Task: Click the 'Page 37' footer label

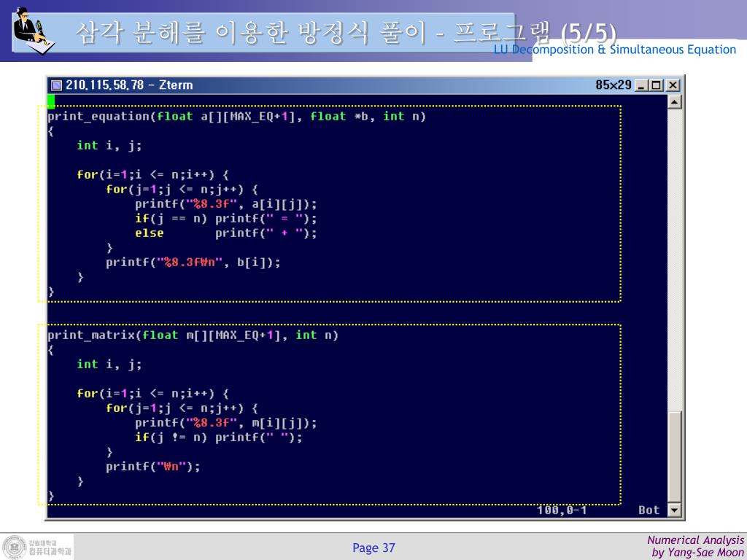Action: click(373, 548)
